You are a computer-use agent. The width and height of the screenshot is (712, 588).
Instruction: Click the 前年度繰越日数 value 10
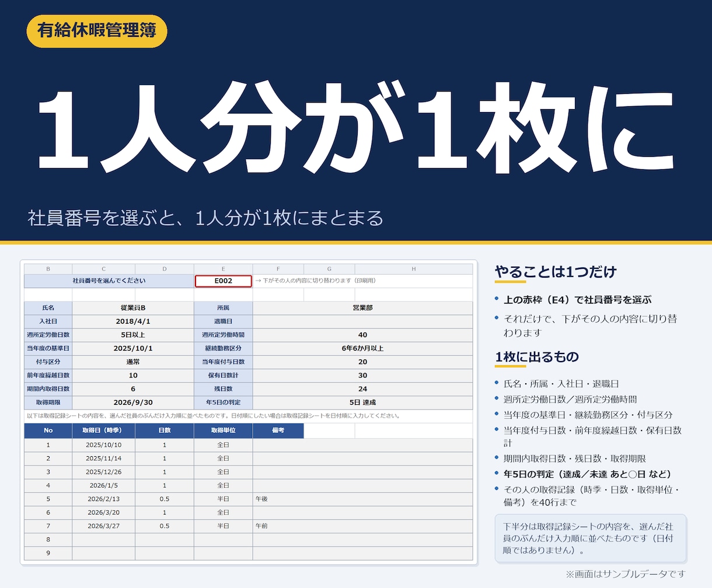pyautogui.click(x=133, y=375)
